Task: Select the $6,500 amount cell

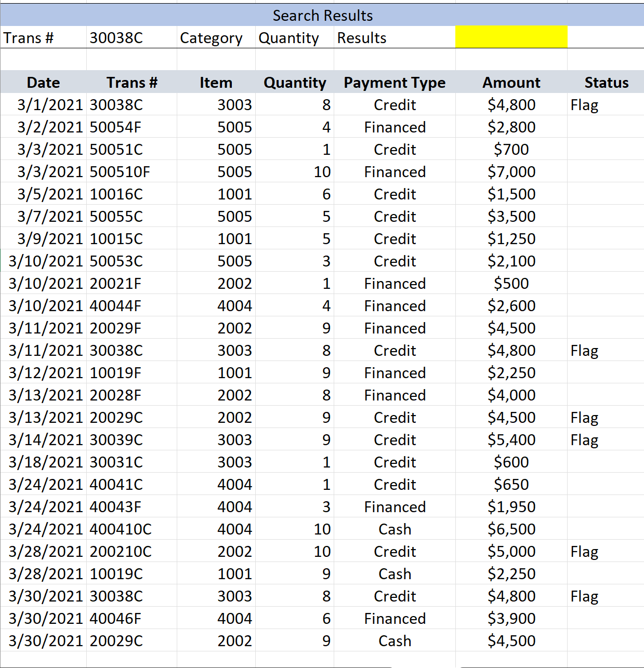Action: (511, 529)
